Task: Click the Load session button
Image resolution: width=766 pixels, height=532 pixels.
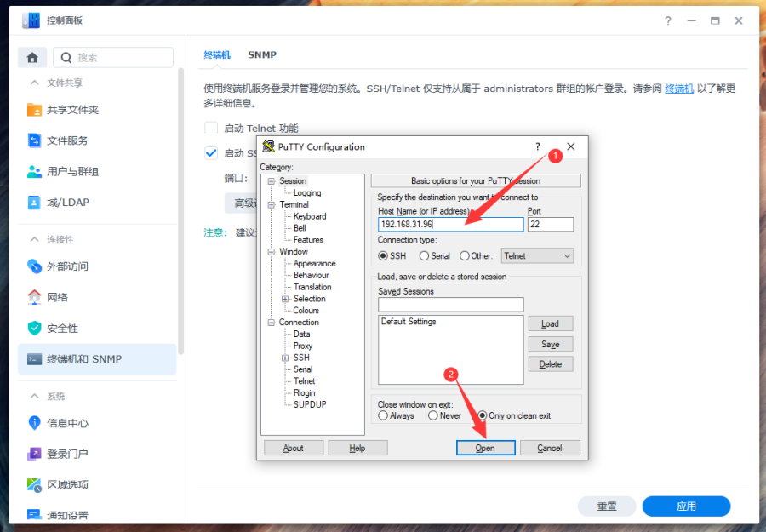Action: 551,324
